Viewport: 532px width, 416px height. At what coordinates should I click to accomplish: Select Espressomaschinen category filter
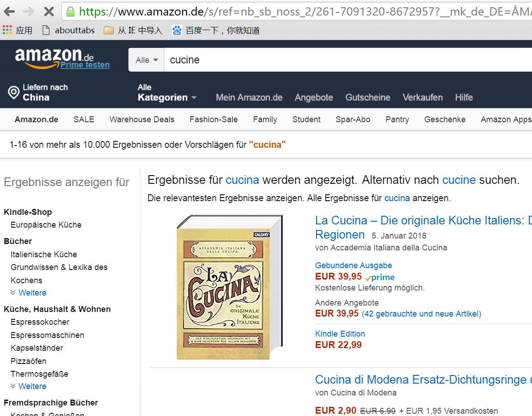(47, 335)
